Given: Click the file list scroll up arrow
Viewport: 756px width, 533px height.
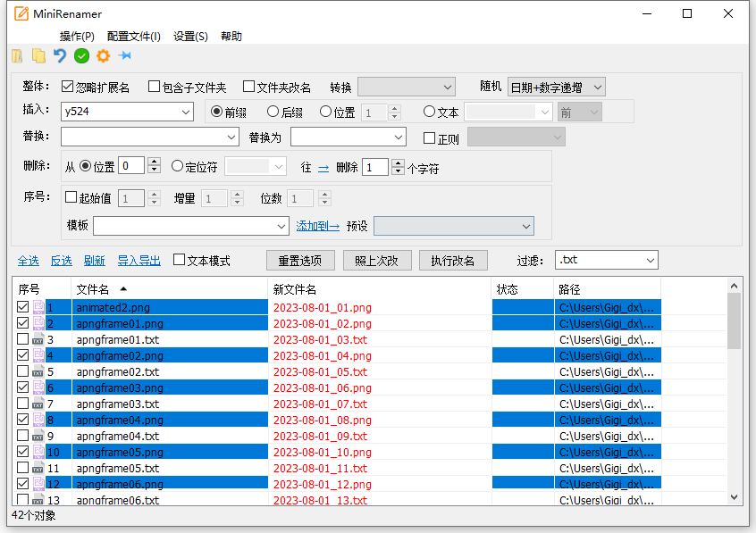Looking at the screenshot, I should click(734, 286).
